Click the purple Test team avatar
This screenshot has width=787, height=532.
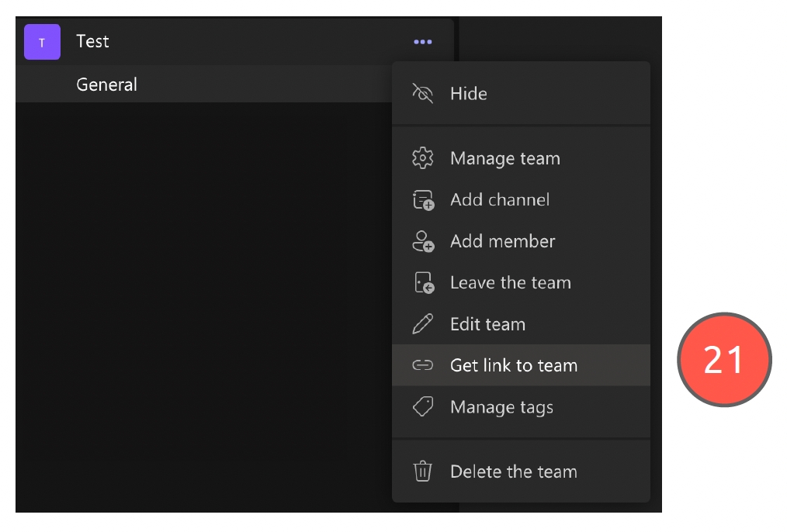(42, 42)
